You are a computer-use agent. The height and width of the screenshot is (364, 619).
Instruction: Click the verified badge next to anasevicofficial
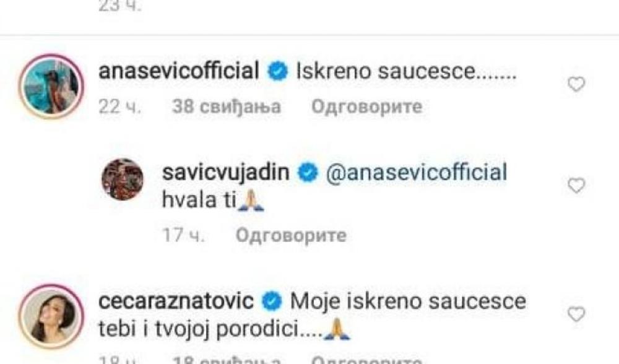click(277, 72)
